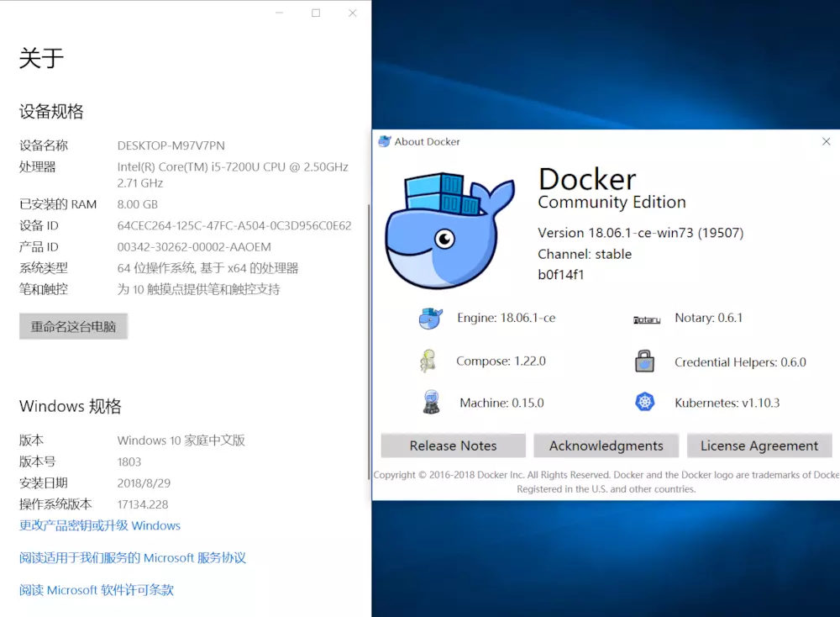Click the b0f14f1 commit hash
The height and width of the screenshot is (617, 840).
point(561,275)
